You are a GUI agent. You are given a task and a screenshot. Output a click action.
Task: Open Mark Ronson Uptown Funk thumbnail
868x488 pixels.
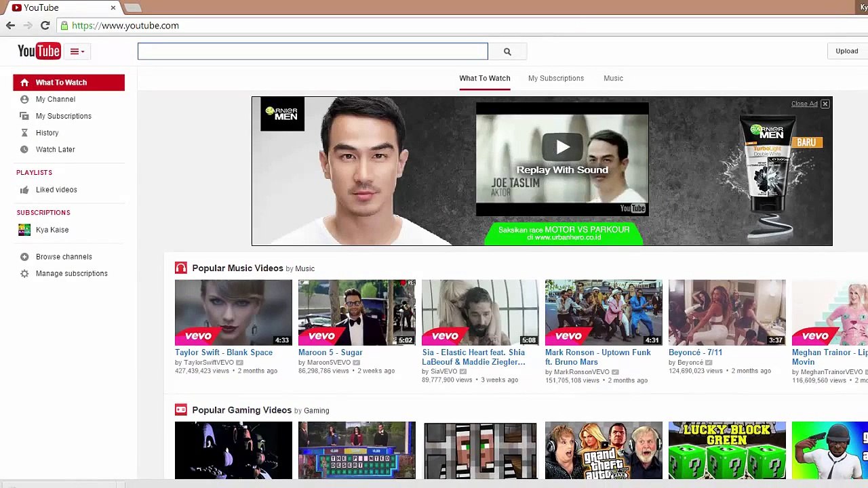pyautogui.click(x=604, y=312)
